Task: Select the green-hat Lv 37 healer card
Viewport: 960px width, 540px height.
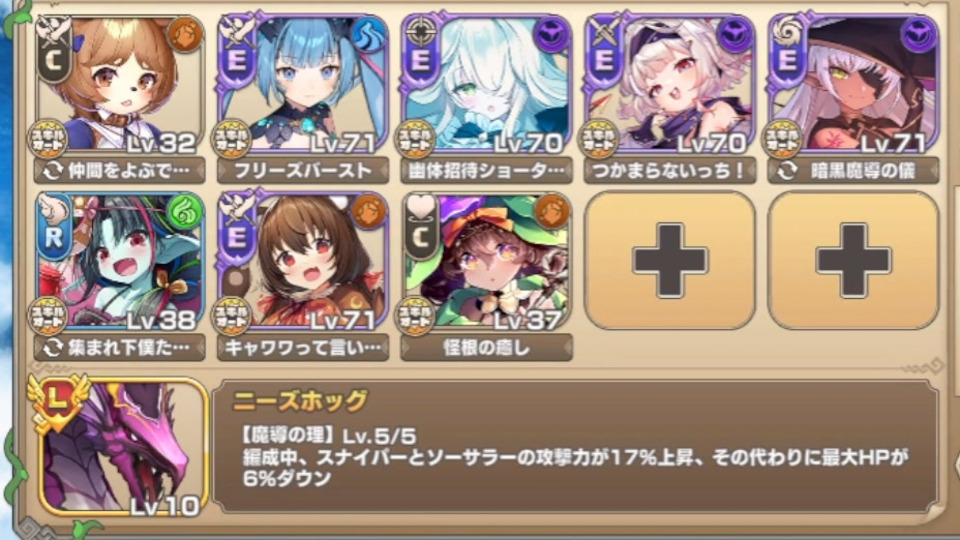Action: coord(487,261)
